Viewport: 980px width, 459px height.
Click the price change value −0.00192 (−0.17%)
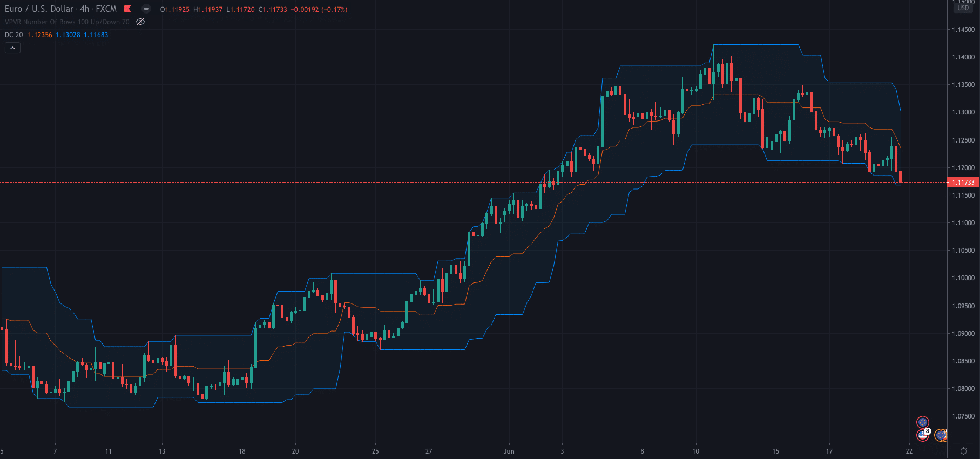click(x=320, y=10)
